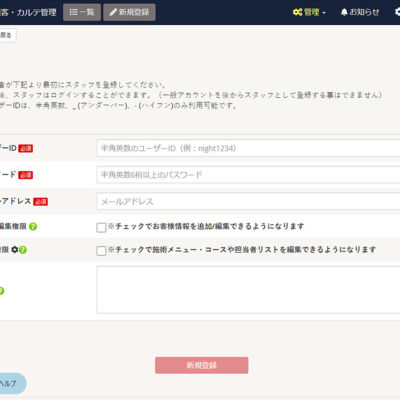The width and height of the screenshot is (400, 400).
Task: Click the gear icon at top-right edge
Action: (397, 12)
